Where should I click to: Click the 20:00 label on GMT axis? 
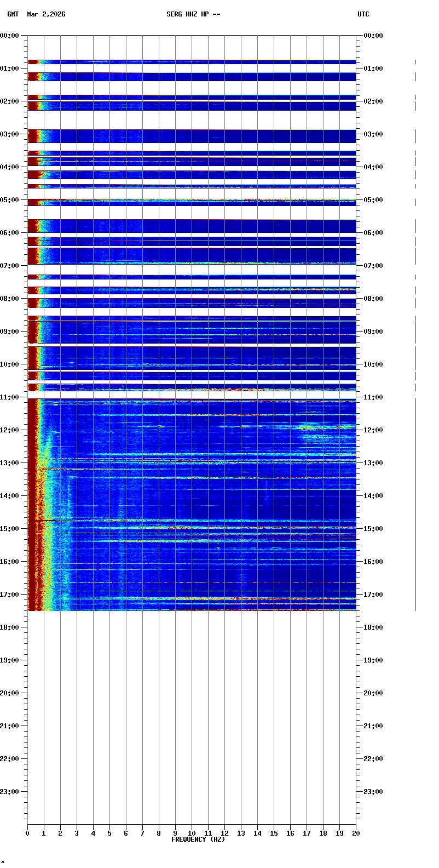point(10,693)
